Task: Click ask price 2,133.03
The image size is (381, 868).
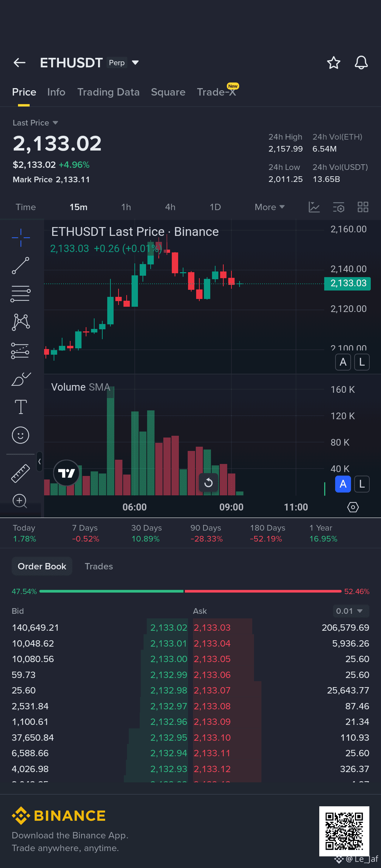Action: [212, 628]
